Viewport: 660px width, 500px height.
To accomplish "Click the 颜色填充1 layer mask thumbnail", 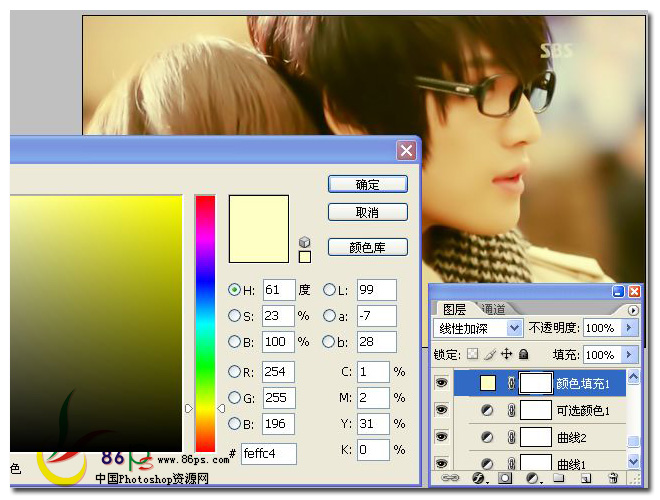I will pyautogui.click(x=535, y=383).
